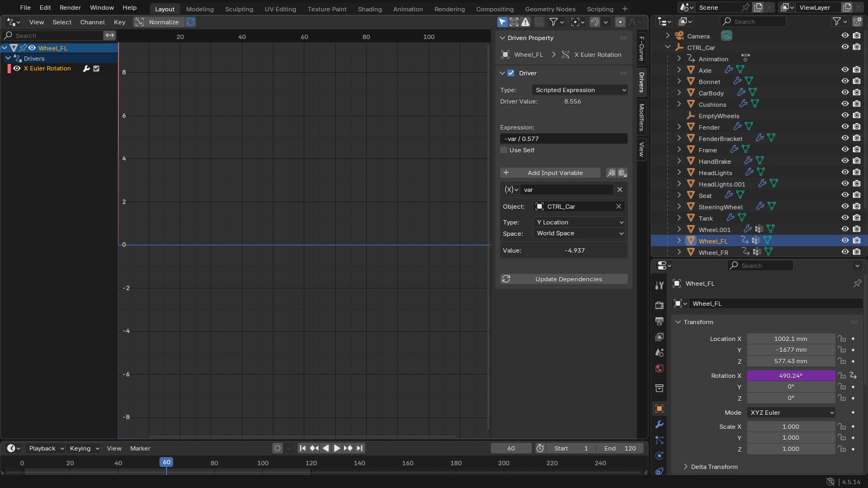
Task: Enable the Use Self checkbox
Action: click(504, 150)
